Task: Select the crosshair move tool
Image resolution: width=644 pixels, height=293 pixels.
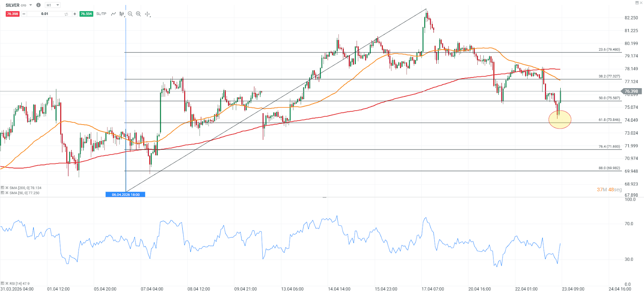Action: coord(148,14)
